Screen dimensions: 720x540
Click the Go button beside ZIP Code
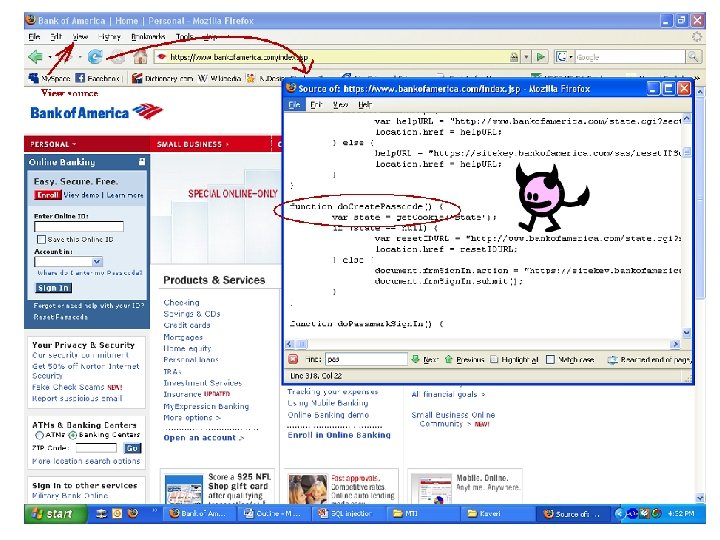(132, 448)
